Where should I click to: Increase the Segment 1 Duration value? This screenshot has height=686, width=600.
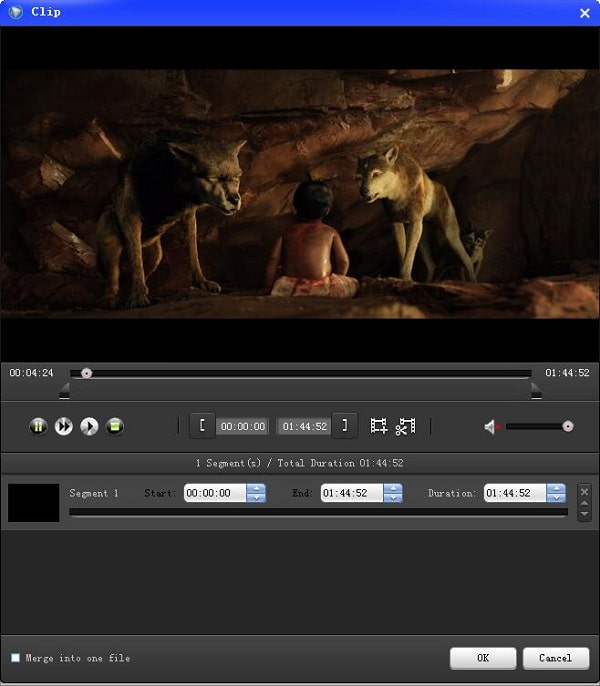click(x=556, y=489)
